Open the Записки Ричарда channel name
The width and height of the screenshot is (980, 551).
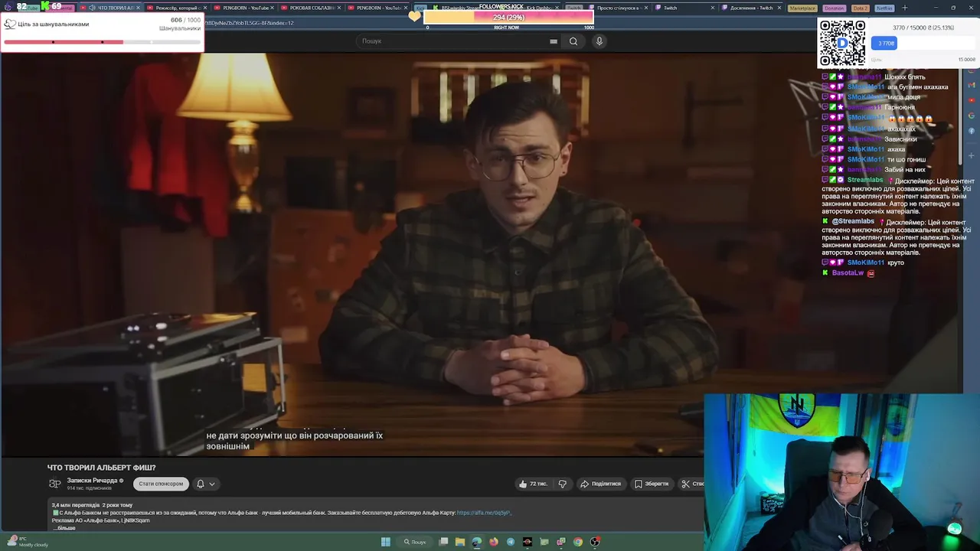pyautogui.click(x=92, y=481)
